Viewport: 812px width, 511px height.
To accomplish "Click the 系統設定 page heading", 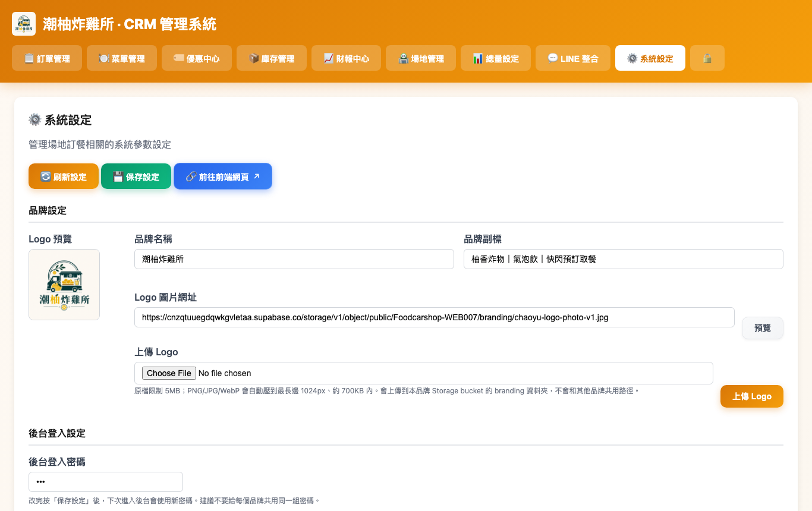I will tap(60, 120).
